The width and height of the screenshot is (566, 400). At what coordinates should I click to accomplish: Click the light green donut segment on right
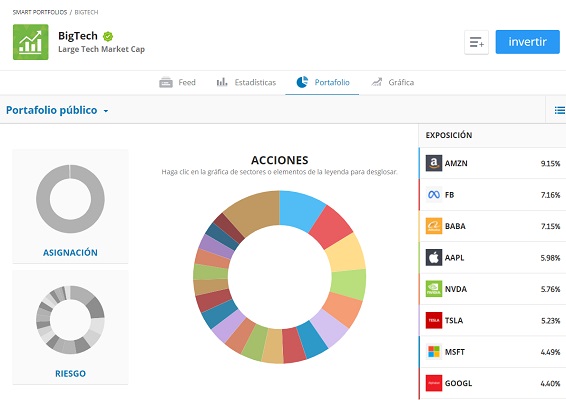(x=349, y=284)
